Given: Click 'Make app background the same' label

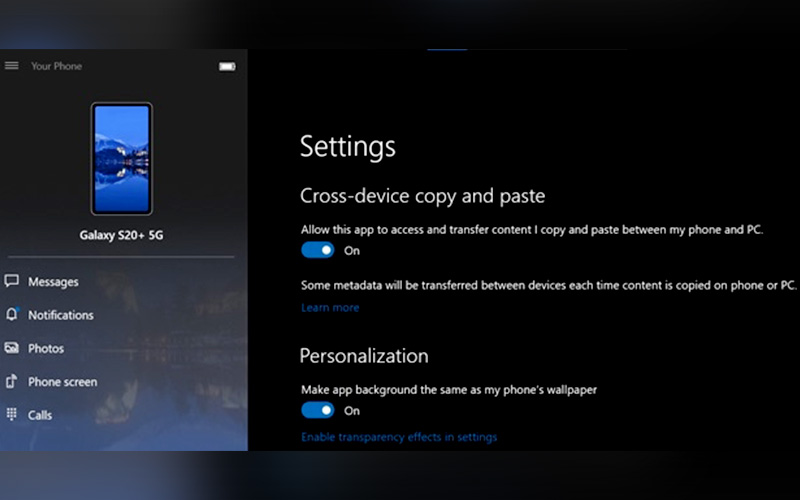Looking at the screenshot, I should [x=448, y=390].
